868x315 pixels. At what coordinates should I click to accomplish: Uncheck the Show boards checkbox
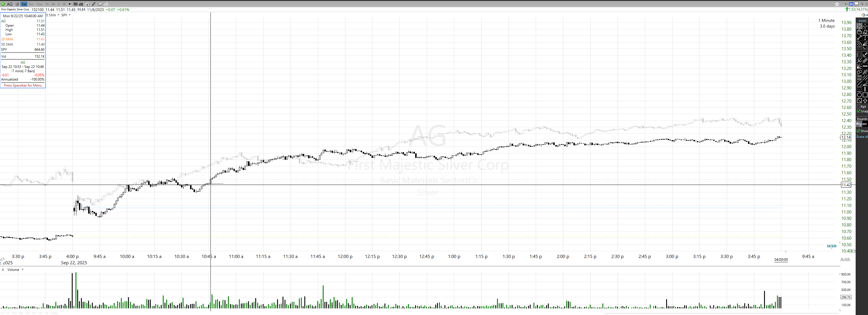coord(859,131)
